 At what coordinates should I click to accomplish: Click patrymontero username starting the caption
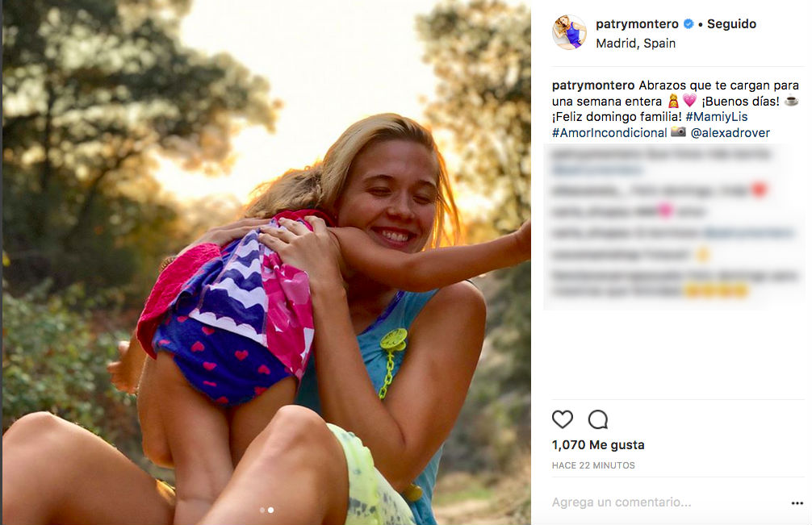593,85
